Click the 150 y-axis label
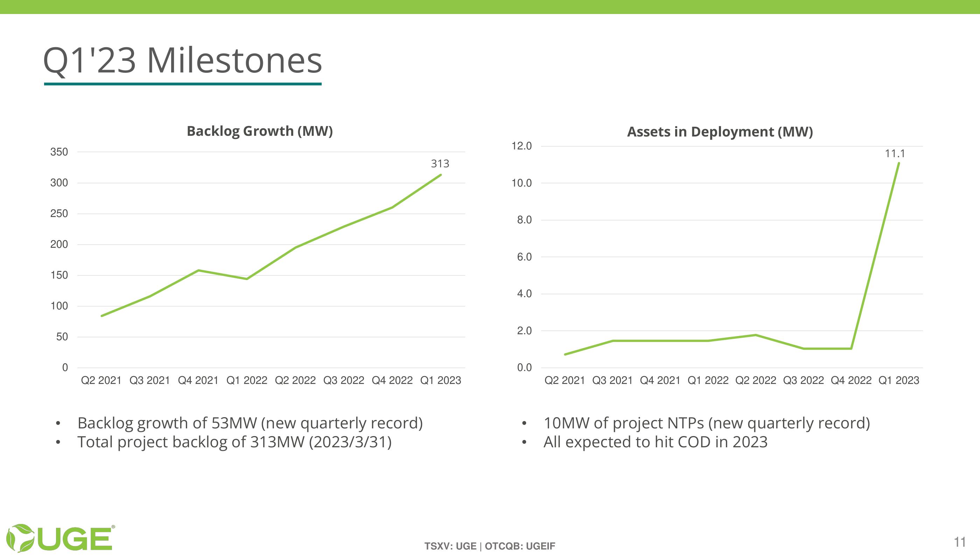This screenshot has height=560, width=980. (x=59, y=275)
